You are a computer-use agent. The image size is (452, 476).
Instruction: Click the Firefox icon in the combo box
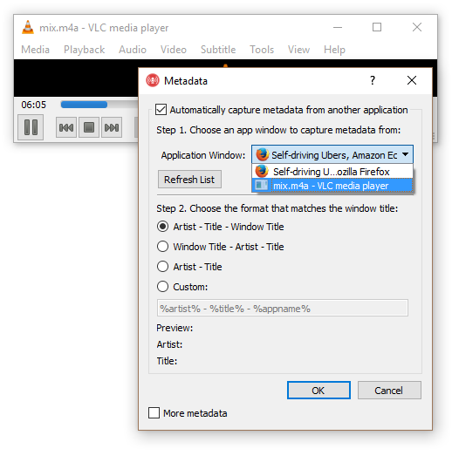tap(263, 154)
